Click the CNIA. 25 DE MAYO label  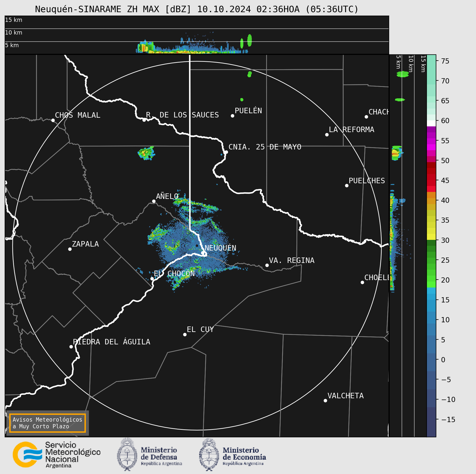[x=265, y=147]
